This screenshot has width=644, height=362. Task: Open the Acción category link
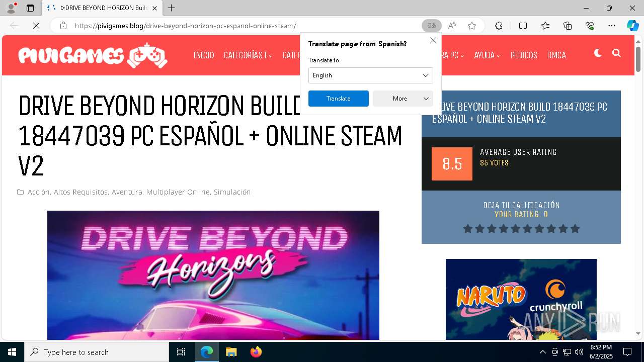[x=38, y=192]
